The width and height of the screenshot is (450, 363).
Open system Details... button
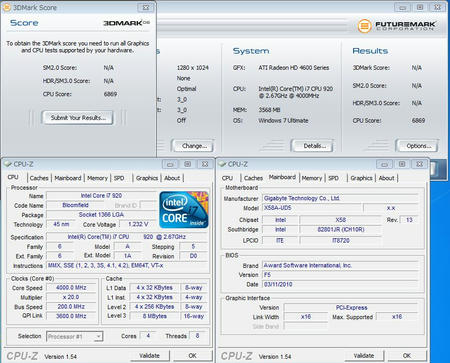(313, 146)
